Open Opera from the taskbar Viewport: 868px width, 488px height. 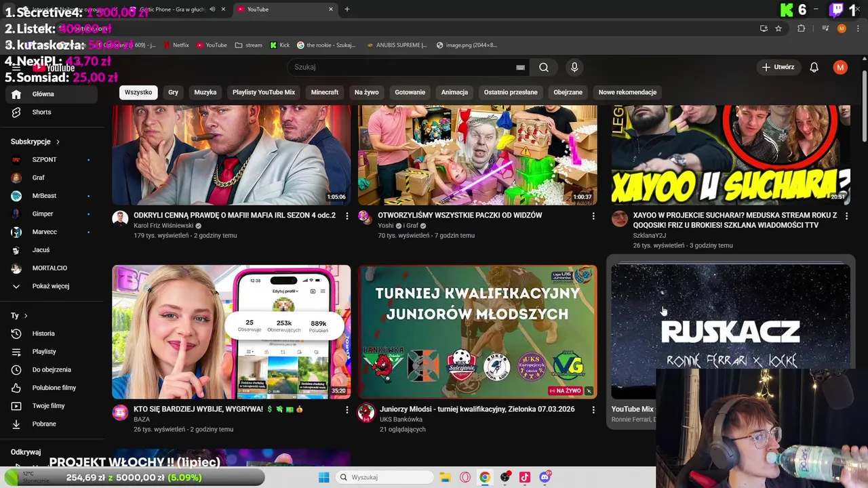tap(465, 477)
